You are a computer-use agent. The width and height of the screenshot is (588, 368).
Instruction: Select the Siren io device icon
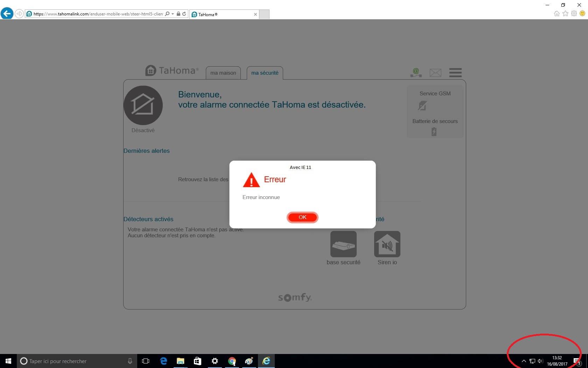pos(387,244)
